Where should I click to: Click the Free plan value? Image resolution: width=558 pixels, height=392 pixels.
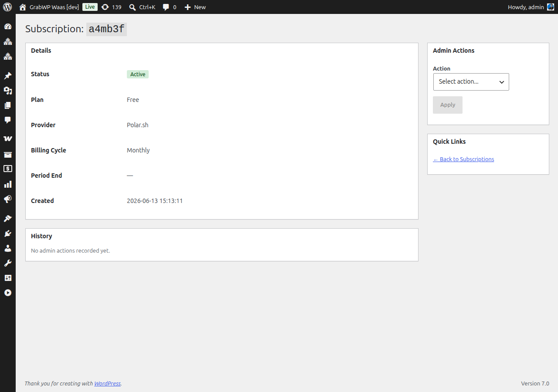point(133,100)
